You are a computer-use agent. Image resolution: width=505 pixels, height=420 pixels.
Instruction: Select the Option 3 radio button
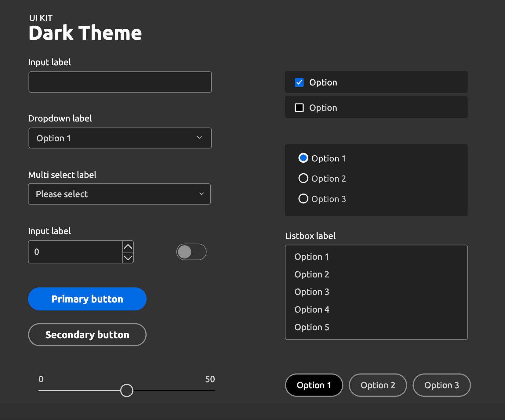tap(303, 199)
